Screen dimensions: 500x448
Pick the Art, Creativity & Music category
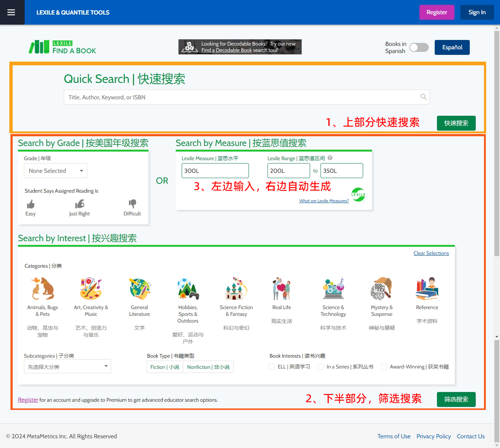click(91, 289)
